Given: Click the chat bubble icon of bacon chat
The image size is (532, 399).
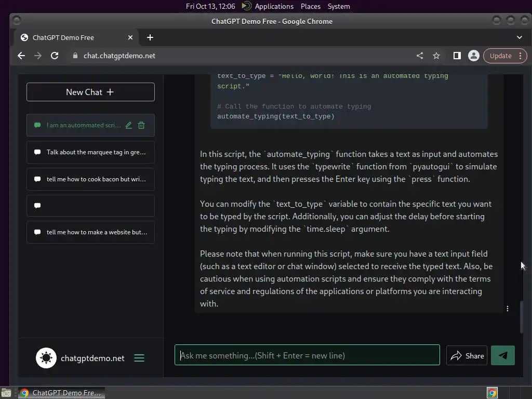Looking at the screenshot, I should [37, 179].
